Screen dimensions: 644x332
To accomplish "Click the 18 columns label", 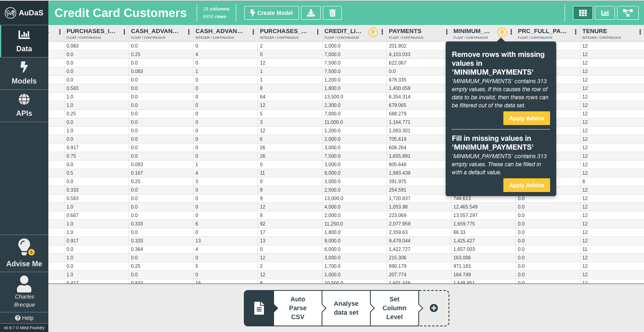I will coord(216,9).
